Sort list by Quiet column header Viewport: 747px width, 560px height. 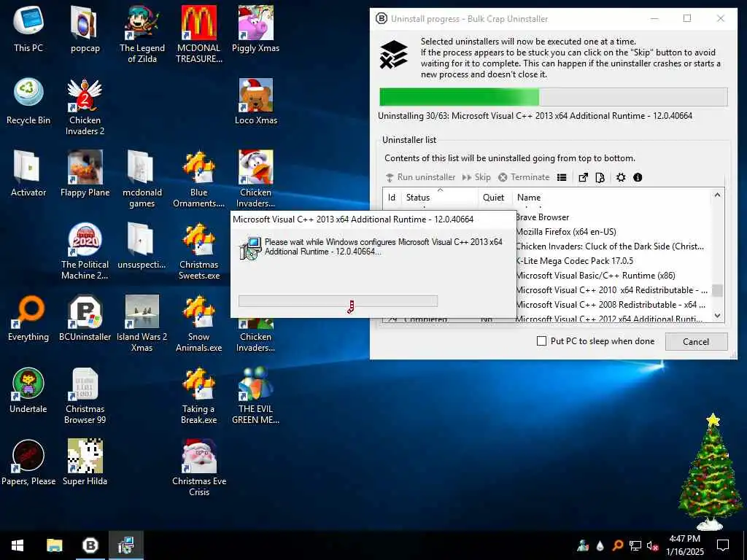pyautogui.click(x=495, y=197)
